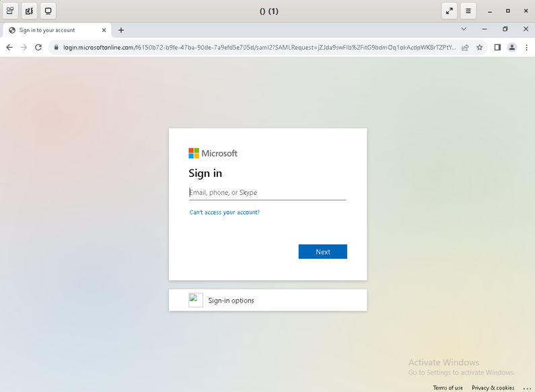
Task: Click the Sign-in options icon
Action: 196,300
